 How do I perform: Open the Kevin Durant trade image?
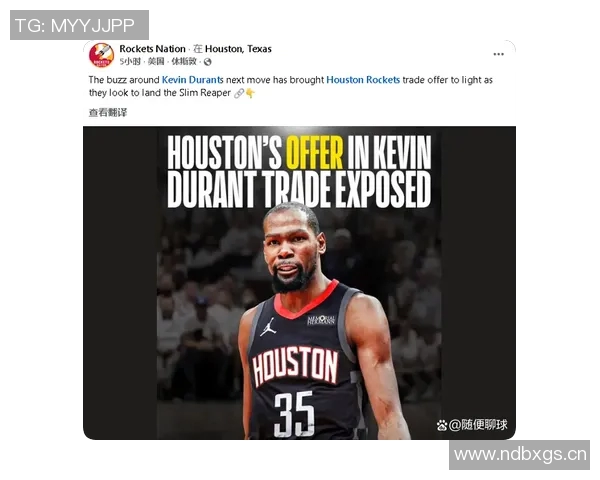299,283
